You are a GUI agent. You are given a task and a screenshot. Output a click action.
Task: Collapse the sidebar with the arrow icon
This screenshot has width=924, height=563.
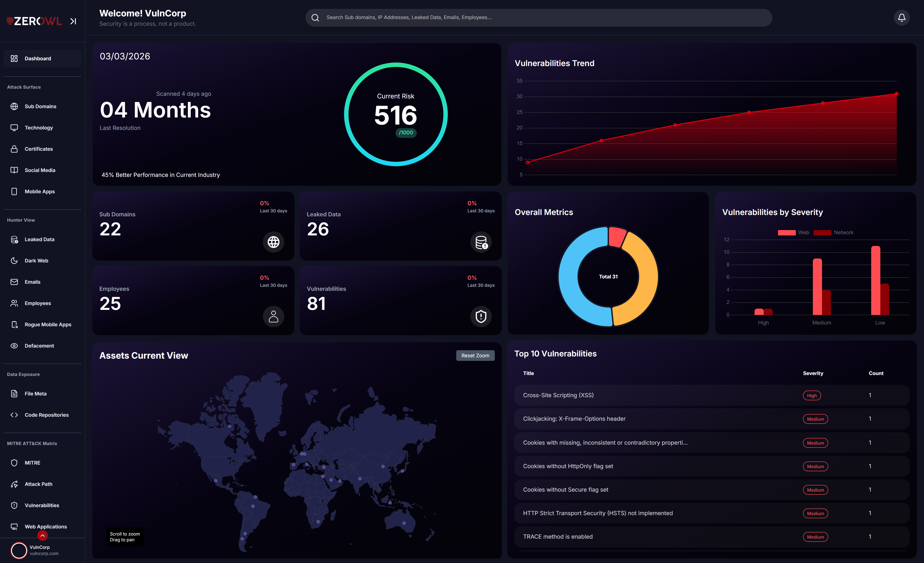coord(73,21)
